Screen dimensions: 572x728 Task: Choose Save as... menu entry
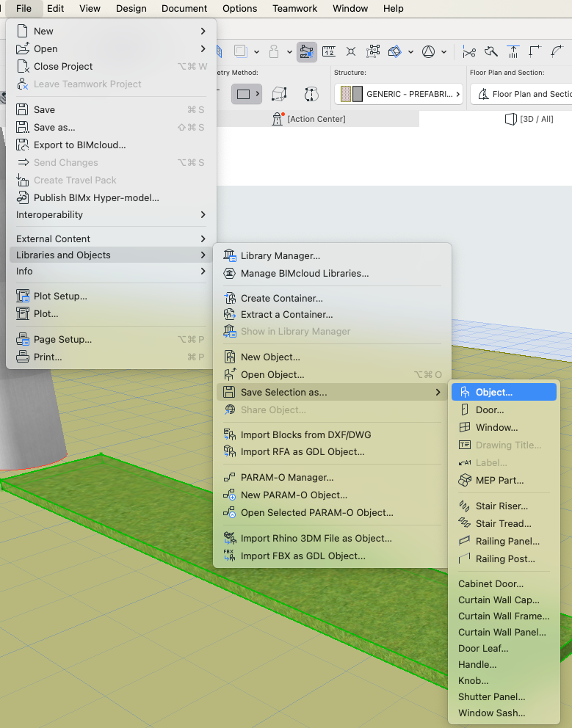tap(111, 127)
